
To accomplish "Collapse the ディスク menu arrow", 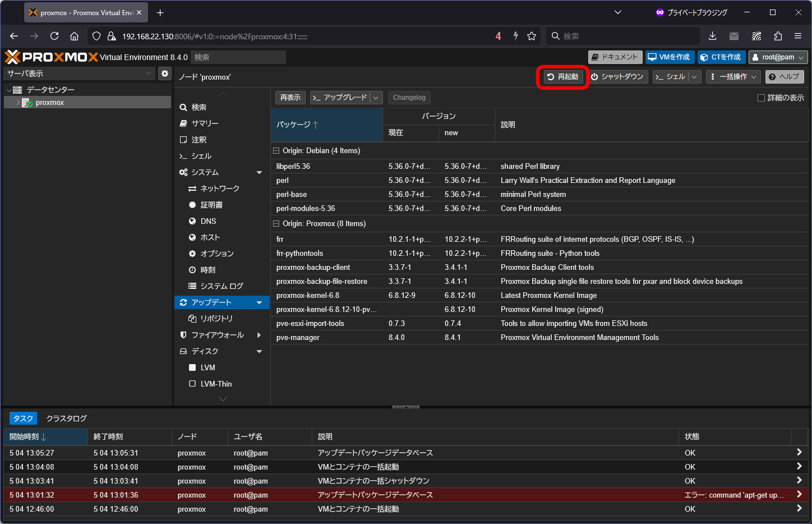I will (259, 351).
